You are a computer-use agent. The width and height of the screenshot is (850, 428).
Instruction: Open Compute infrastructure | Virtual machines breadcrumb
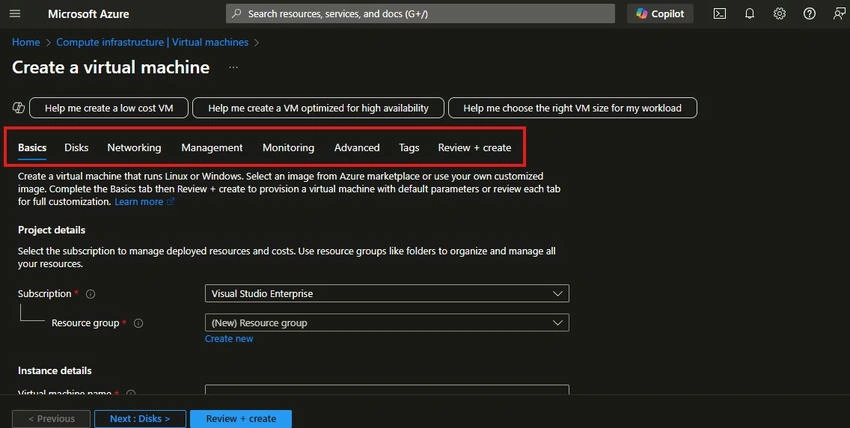point(152,42)
